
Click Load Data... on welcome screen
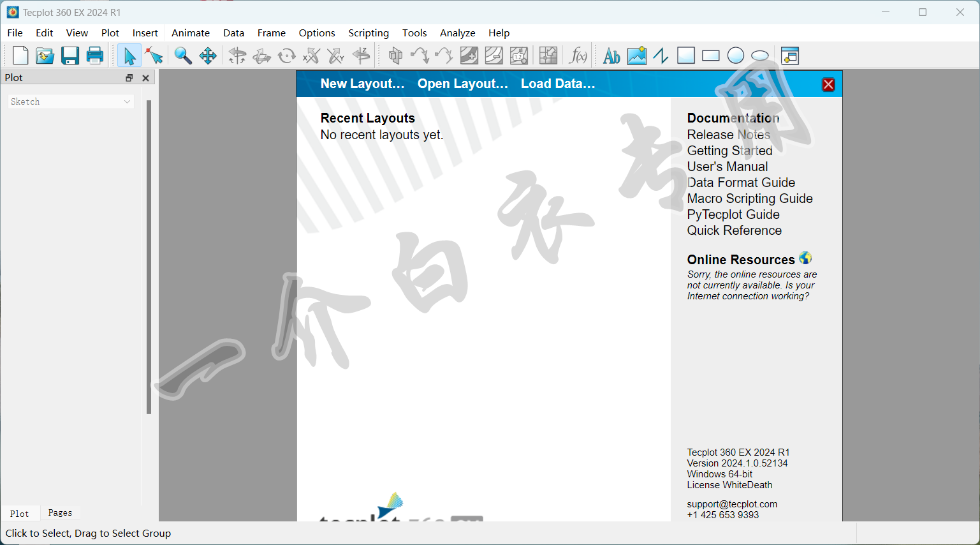[558, 84]
